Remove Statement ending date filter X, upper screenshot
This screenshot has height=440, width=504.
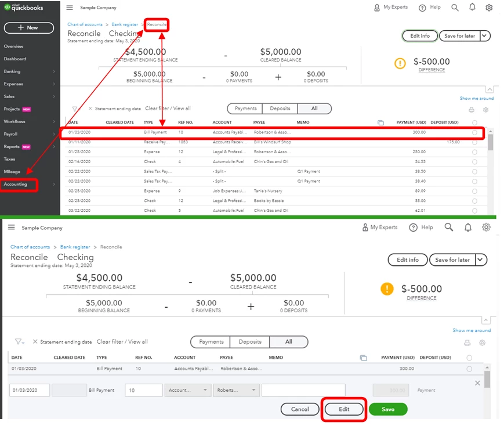90,109
